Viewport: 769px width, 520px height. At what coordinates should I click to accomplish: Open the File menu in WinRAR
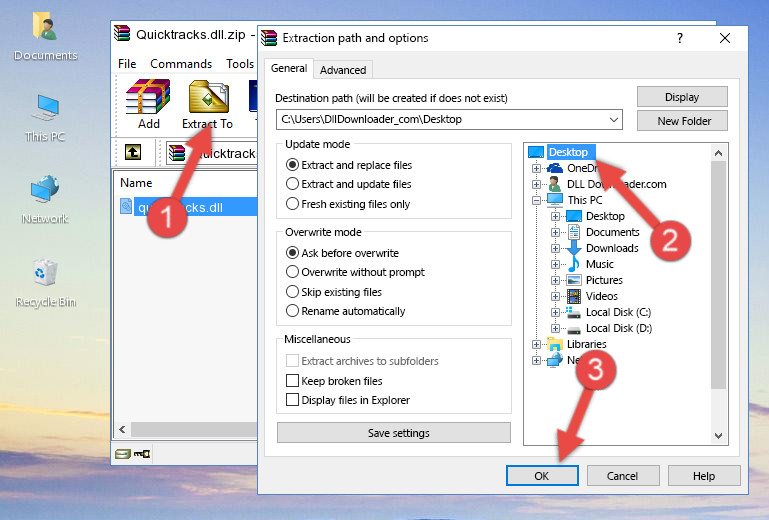[127, 64]
